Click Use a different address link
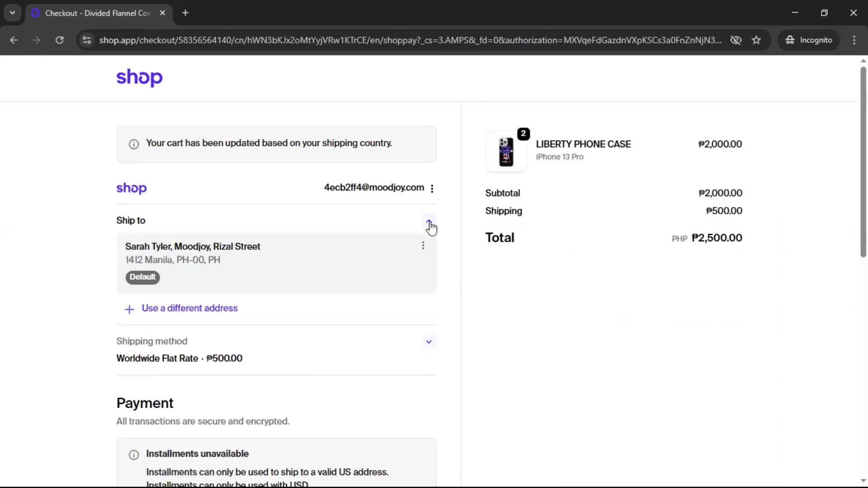868x488 pixels. point(189,308)
